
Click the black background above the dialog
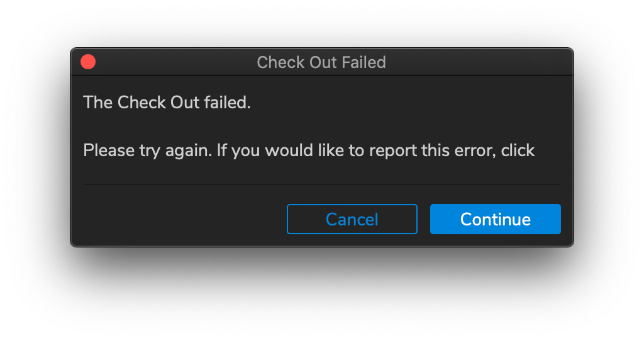click(x=321, y=23)
